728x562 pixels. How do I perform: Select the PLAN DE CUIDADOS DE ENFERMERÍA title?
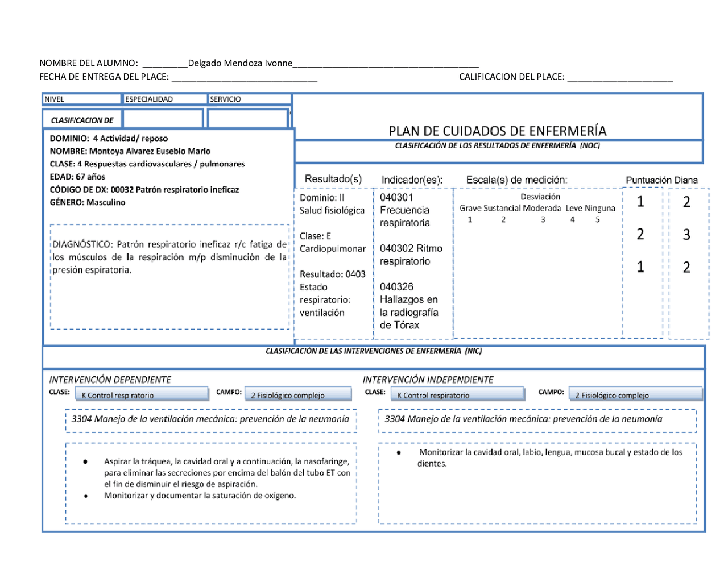[x=497, y=130]
